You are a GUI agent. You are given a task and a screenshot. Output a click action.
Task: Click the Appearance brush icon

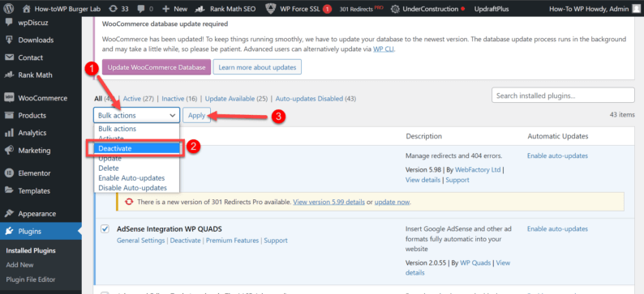pyautogui.click(x=9, y=214)
